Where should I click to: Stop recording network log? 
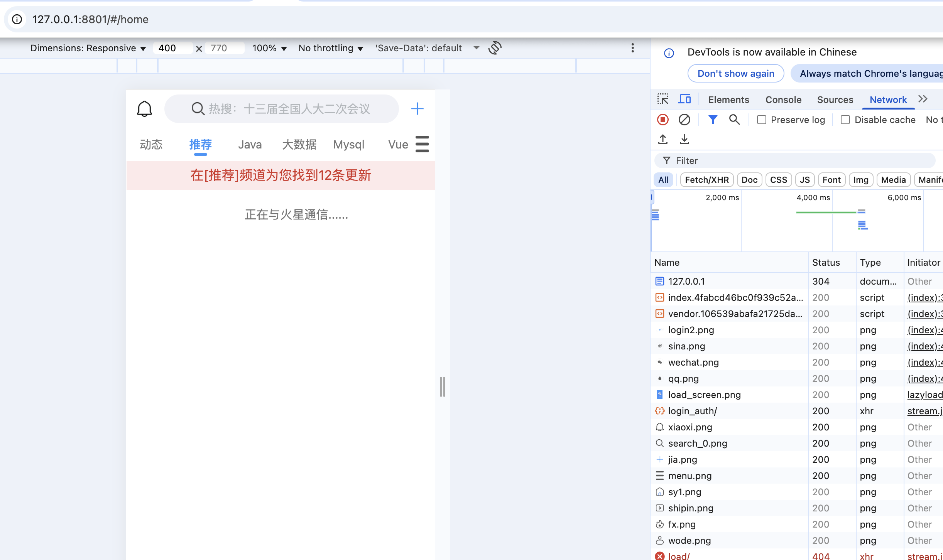click(662, 120)
